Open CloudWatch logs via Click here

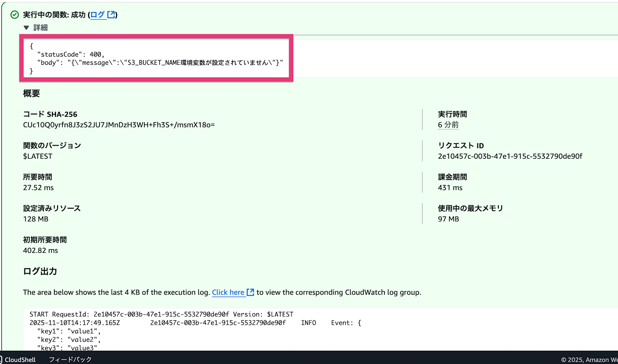click(228, 292)
